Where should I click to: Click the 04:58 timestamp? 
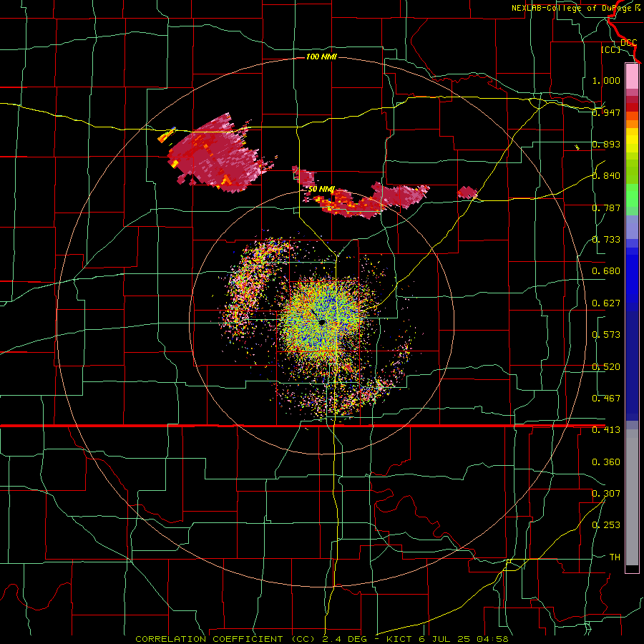(x=492, y=639)
